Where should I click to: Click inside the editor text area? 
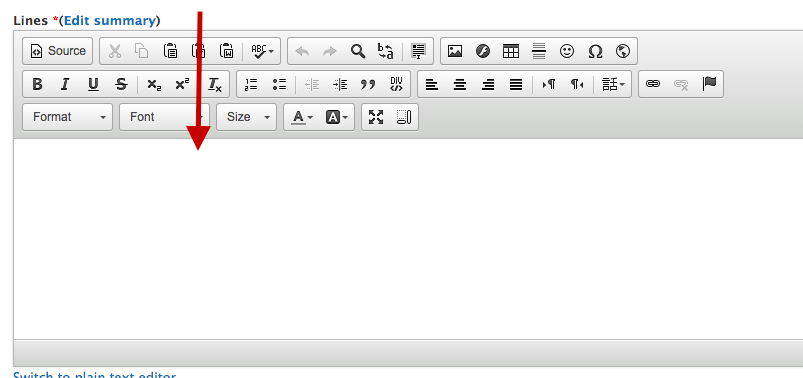pyautogui.click(x=408, y=239)
